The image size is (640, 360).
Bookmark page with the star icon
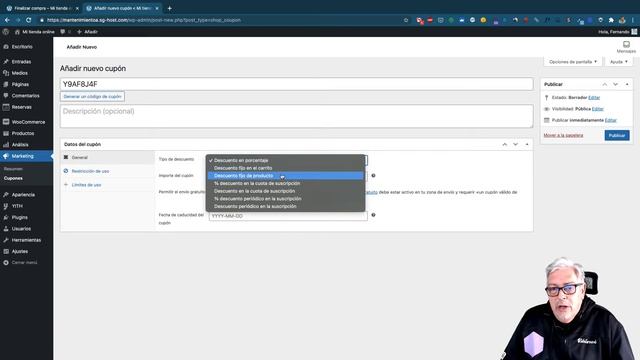[406, 20]
